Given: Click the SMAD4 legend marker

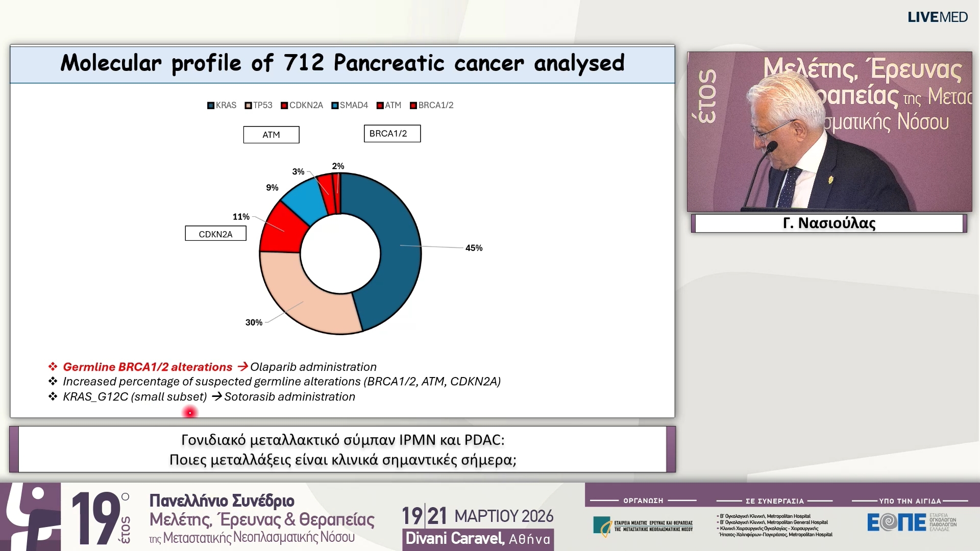Looking at the screenshot, I should [x=335, y=106].
